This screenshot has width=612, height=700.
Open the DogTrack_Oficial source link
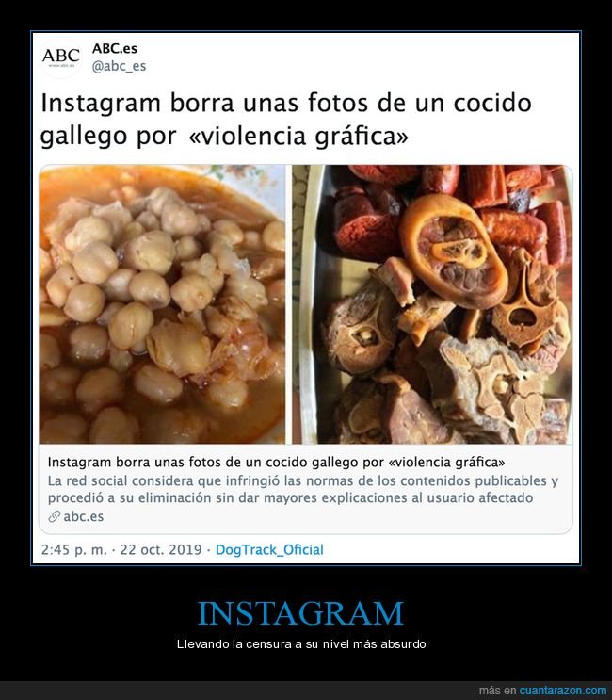(x=269, y=549)
